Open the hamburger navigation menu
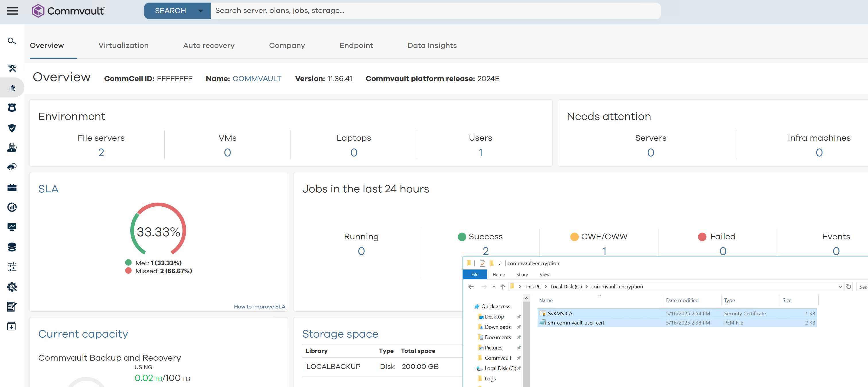Screen dimensions: 868x387 tap(12, 11)
